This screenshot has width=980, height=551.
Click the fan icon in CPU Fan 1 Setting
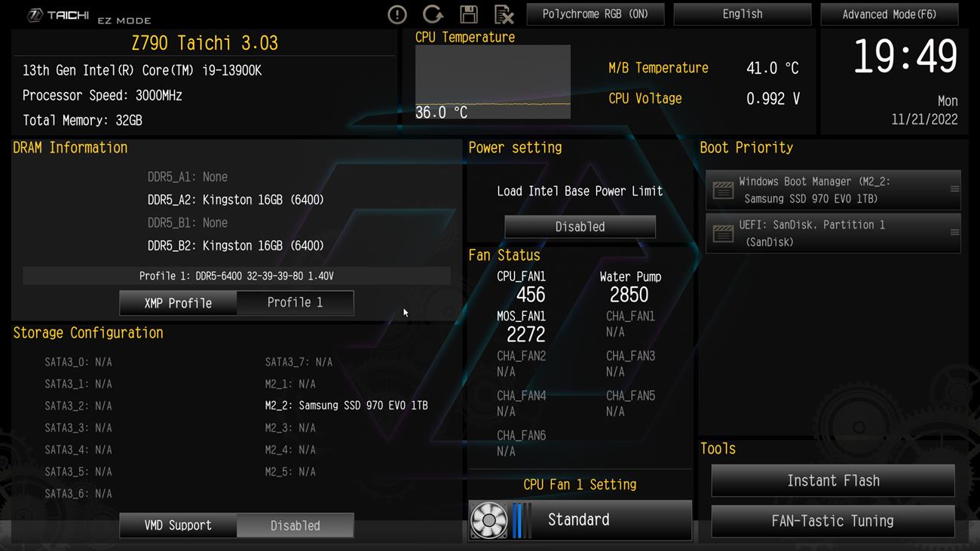tap(488, 520)
